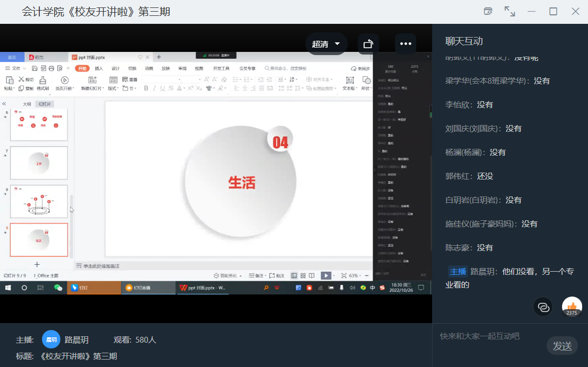Click the thumbs-up like button

click(572, 306)
